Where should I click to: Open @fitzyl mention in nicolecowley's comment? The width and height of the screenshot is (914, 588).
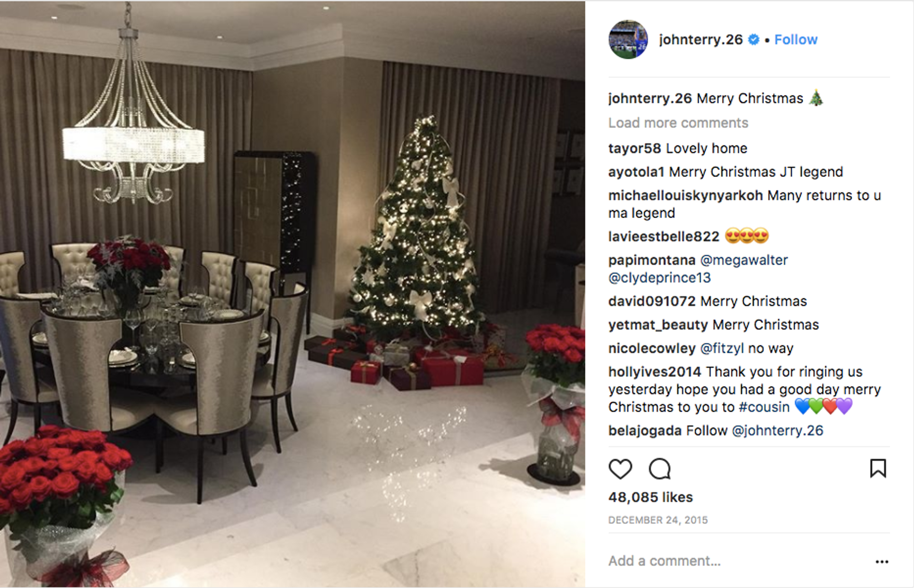click(x=722, y=349)
